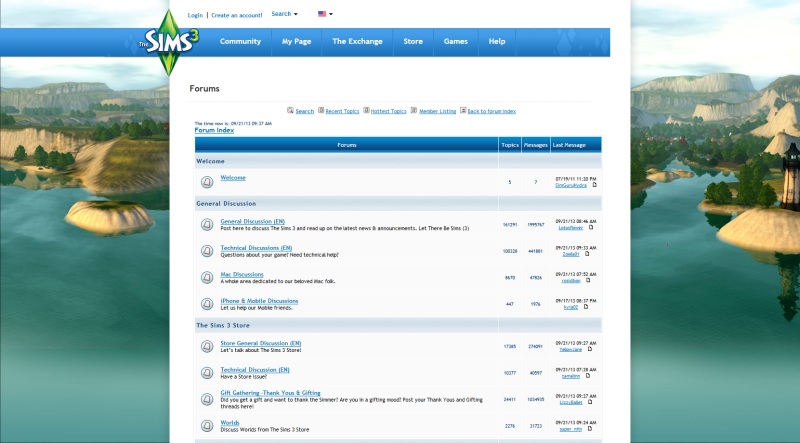Go Back to forum index link

pyautogui.click(x=492, y=111)
